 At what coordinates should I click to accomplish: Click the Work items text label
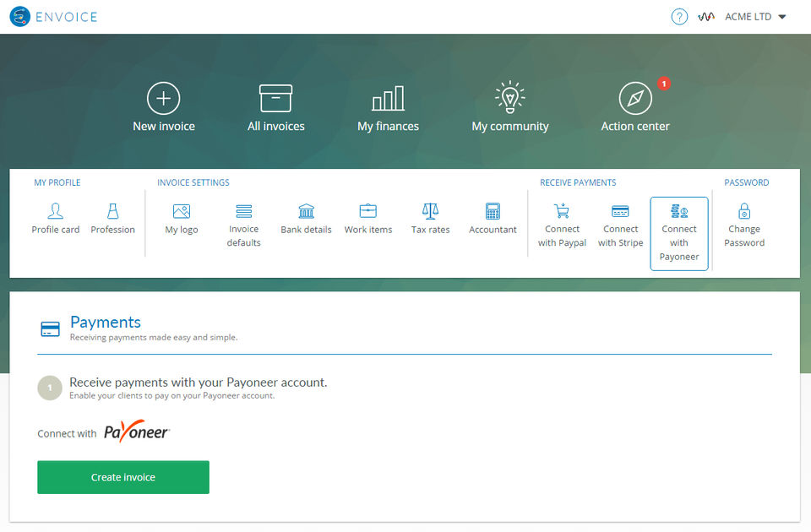click(368, 230)
